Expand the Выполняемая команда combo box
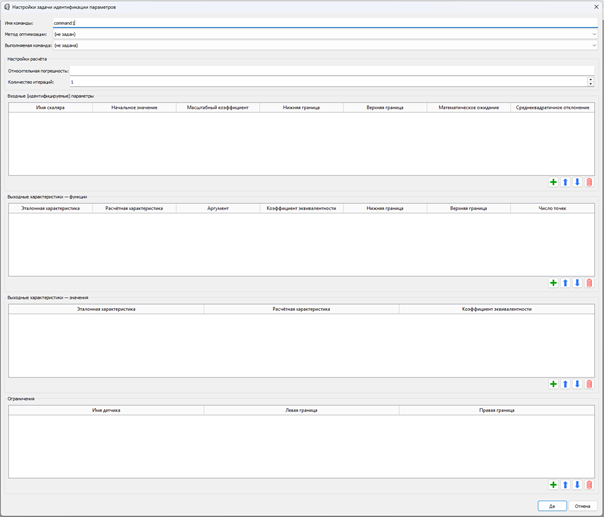Screen dimensions: 604x517 (x=593, y=45)
